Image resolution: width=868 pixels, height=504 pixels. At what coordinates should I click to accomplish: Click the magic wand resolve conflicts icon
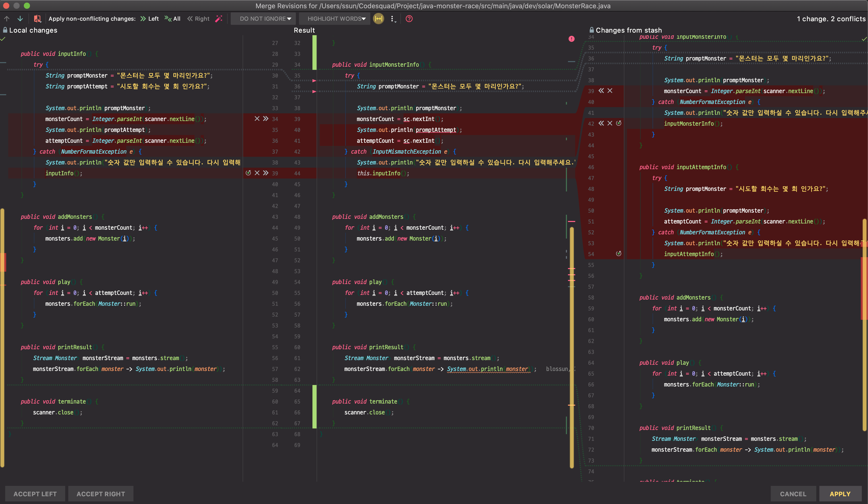tap(219, 19)
